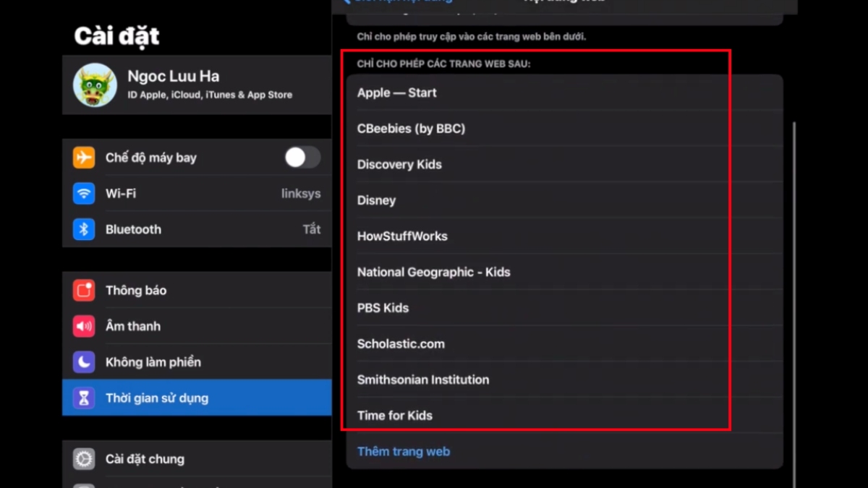868x488 pixels.
Task: Tap the Âm thanh sound icon
Action: pos(84,326)
